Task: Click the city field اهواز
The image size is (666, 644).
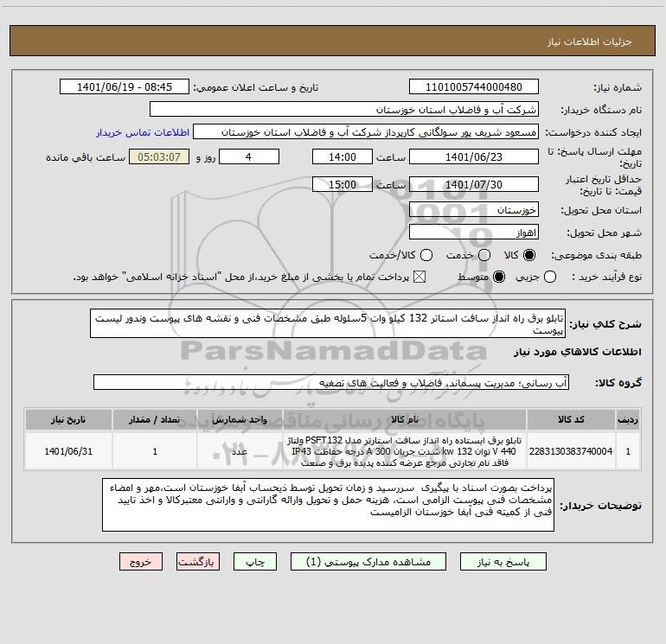Action: [x=474, y=232]
